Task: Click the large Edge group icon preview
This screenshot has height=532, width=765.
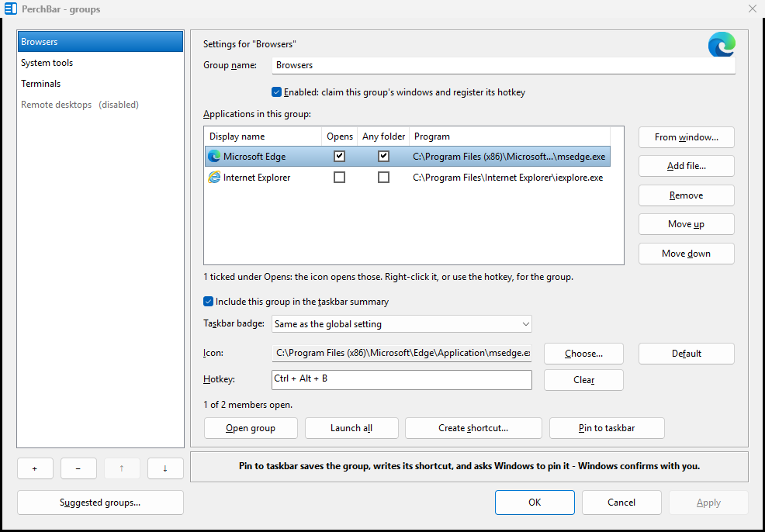Action: point(722,44)
